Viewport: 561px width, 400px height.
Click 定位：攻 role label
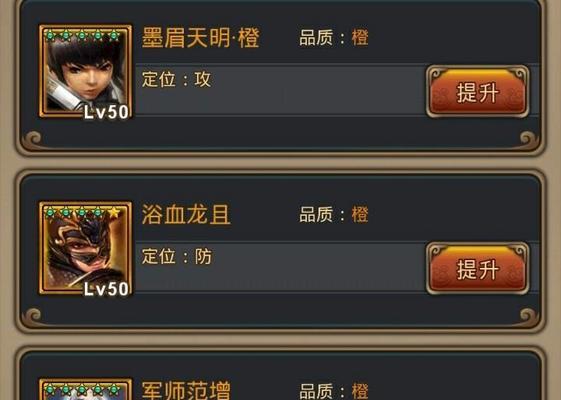[x=176, y=79]
